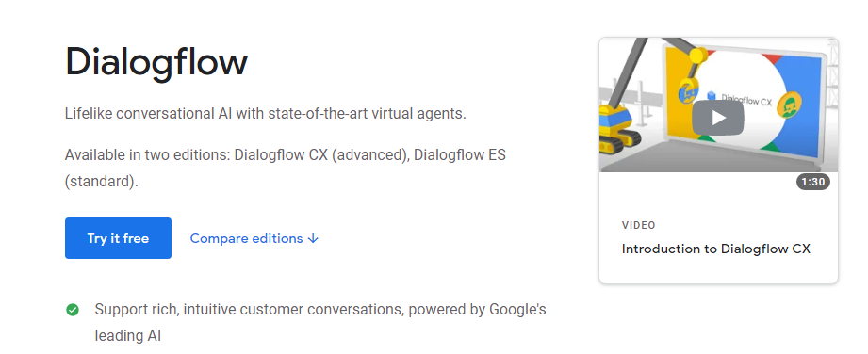Play the Dialogflow CX intro video
This screenshot has width=868, height=354.
[718, 118]
